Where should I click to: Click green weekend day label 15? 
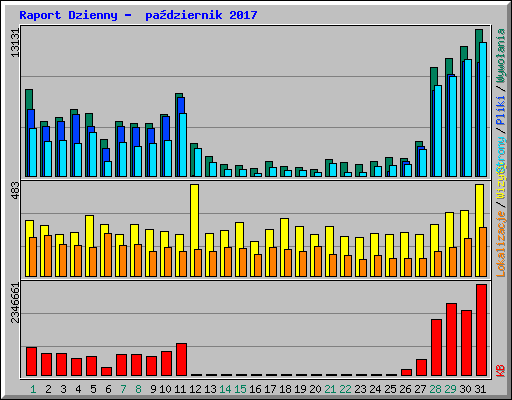[240, 389]
